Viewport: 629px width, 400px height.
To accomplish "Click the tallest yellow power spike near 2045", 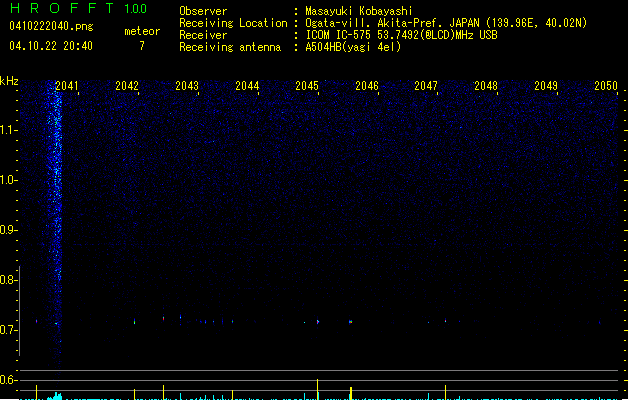I will coord(318,389).
